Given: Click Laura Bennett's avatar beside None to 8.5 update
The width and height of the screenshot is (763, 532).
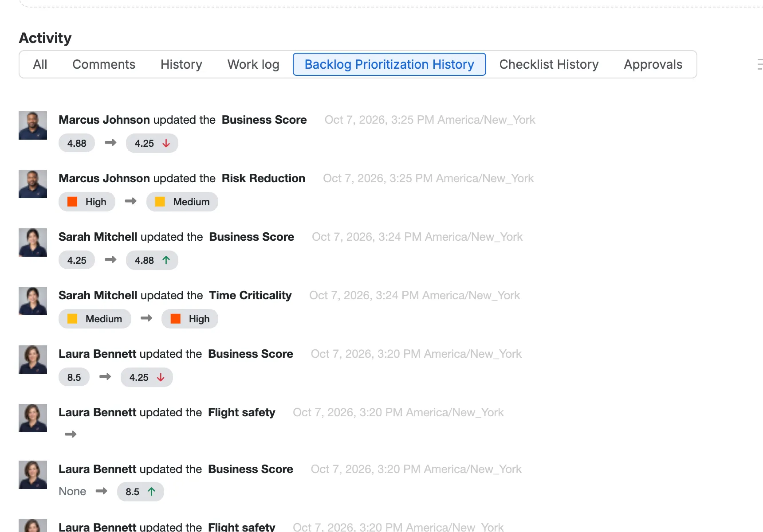Looking at the screenshot, I should [x=33, y=475].
